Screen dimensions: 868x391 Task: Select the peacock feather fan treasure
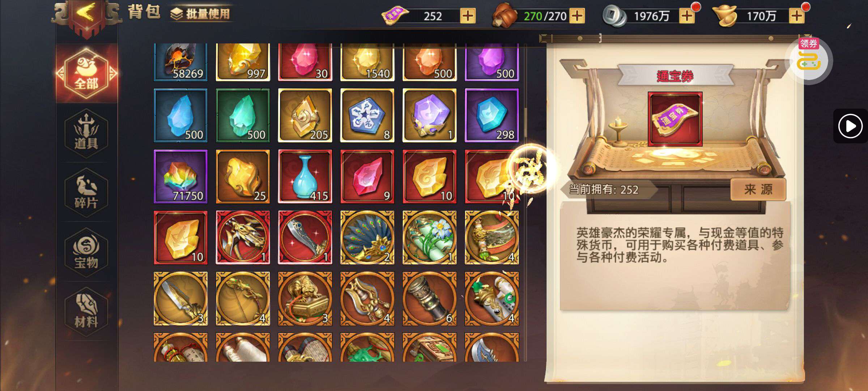tap(367, 237)
